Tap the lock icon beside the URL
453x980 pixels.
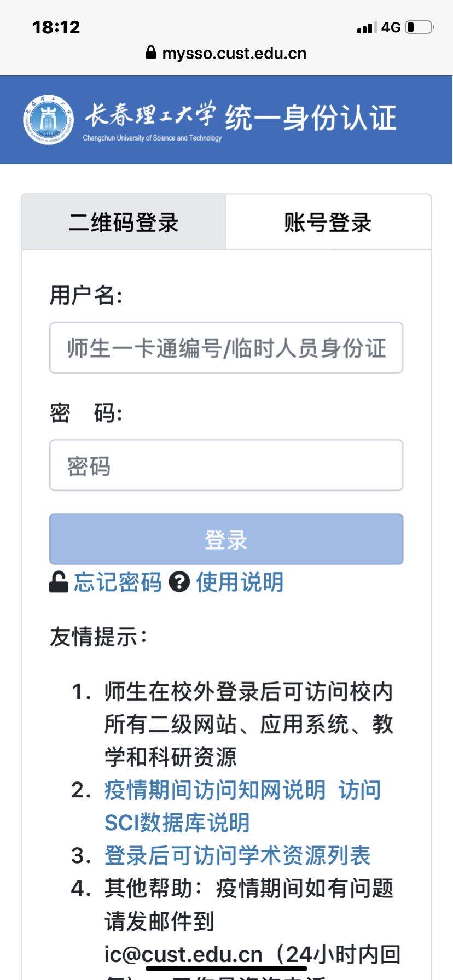pyautogui.click(x=151, y=52)
